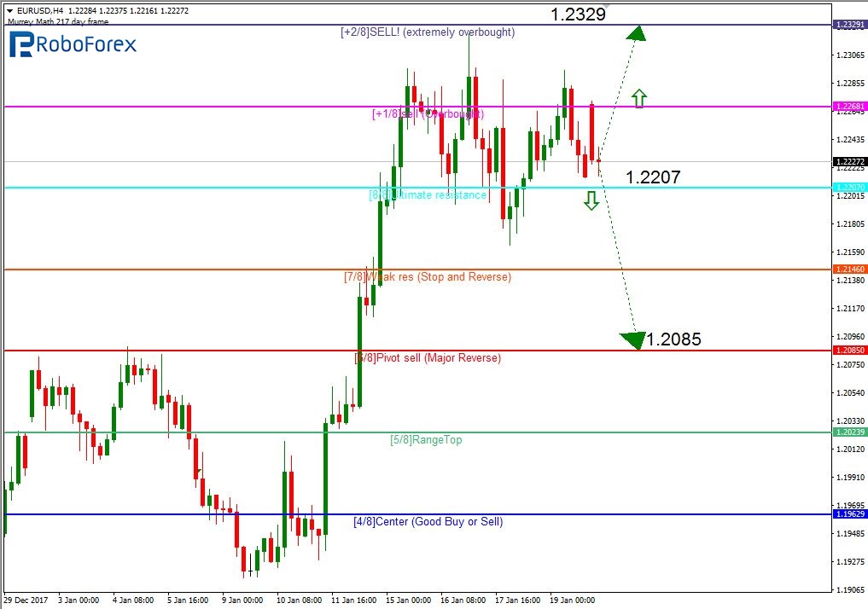Click the low price 1.22161 in header
Screen dimensions: 868x609
pos(144,10)
